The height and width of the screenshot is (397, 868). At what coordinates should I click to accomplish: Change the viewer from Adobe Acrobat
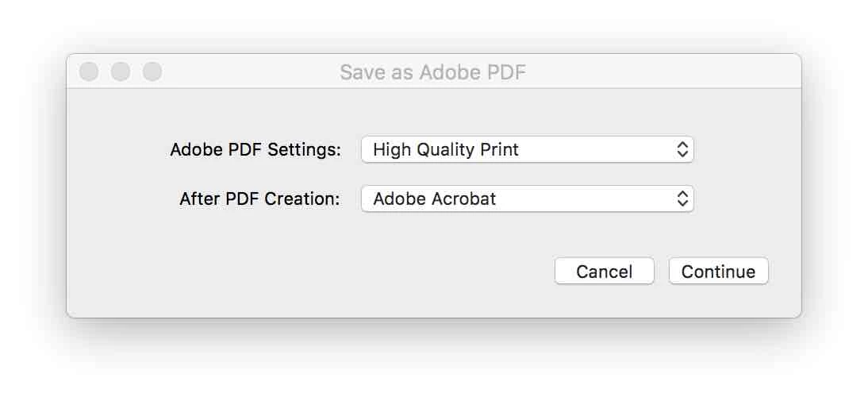[x=527, y=198]
